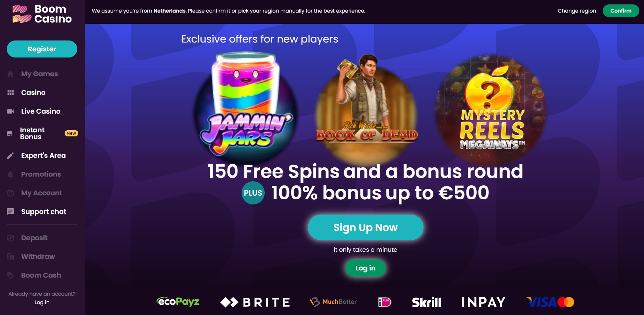Select the Instant Bonus shop icon

[10, 133]
